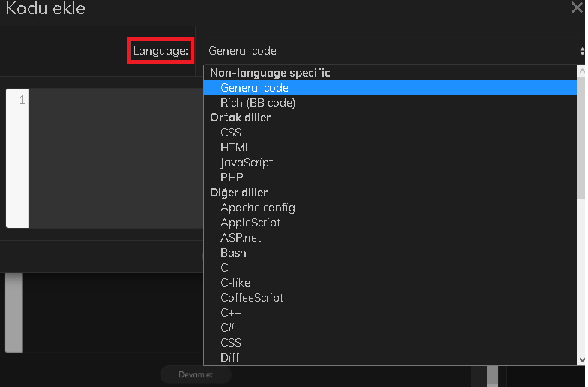Select the C language option

[x=224, y=268]
